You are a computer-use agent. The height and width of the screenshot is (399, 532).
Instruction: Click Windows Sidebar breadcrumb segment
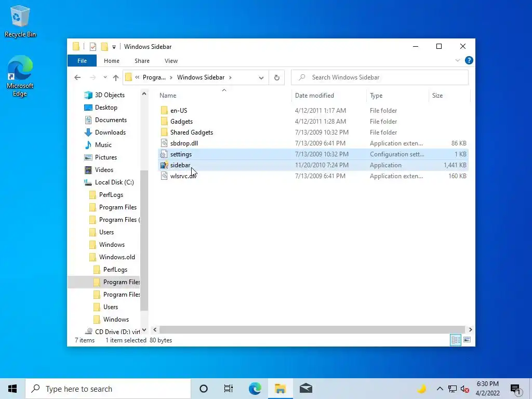(201, 77)
